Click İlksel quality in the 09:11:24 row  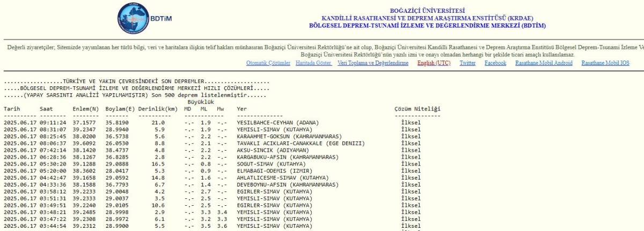pyautogui.click(x=411, y=123)
